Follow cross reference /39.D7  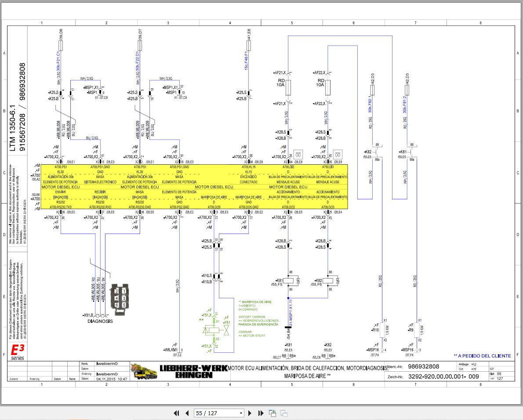140,35
